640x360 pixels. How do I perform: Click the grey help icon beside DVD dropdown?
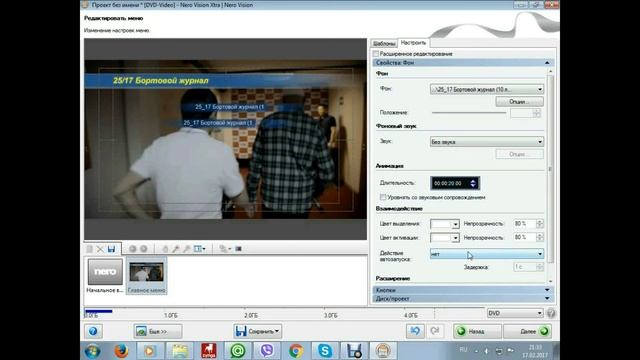click(551, 313)
